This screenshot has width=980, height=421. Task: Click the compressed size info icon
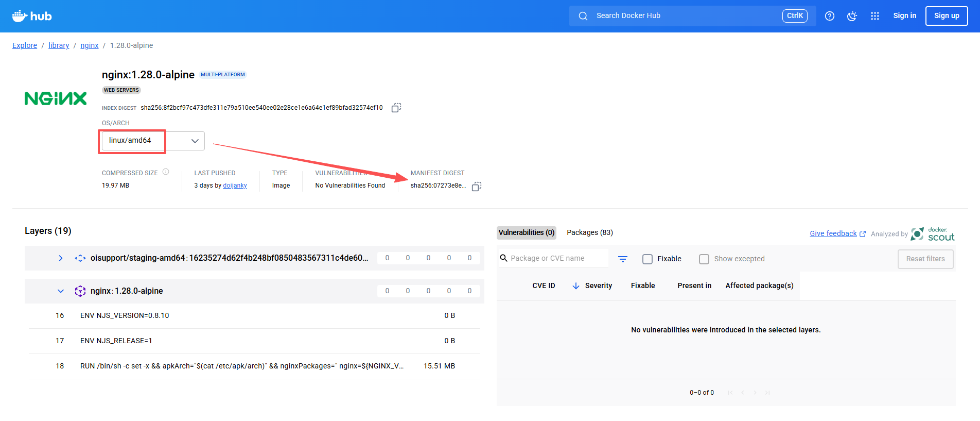(166, 172)
